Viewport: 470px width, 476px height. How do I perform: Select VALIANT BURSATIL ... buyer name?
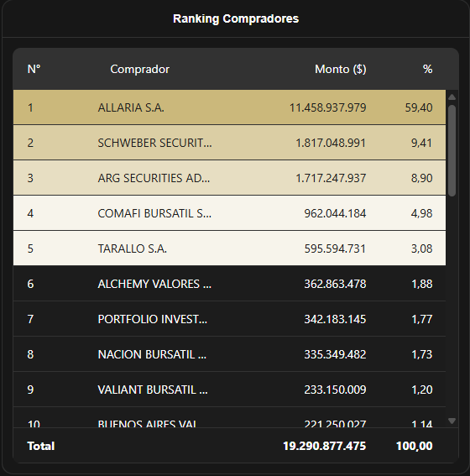(x=153, y=390)
